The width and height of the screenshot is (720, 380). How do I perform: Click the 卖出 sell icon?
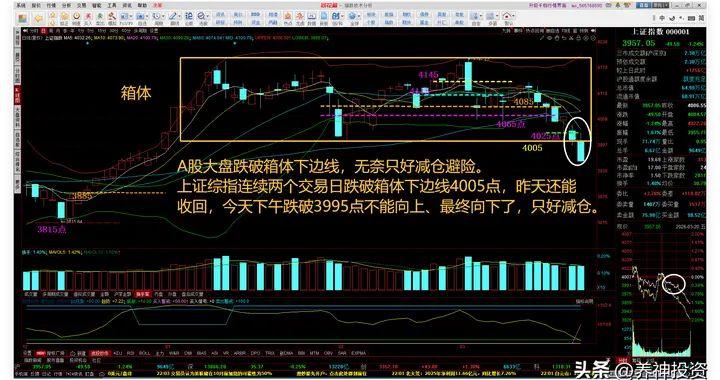click(x=100, y=18)
